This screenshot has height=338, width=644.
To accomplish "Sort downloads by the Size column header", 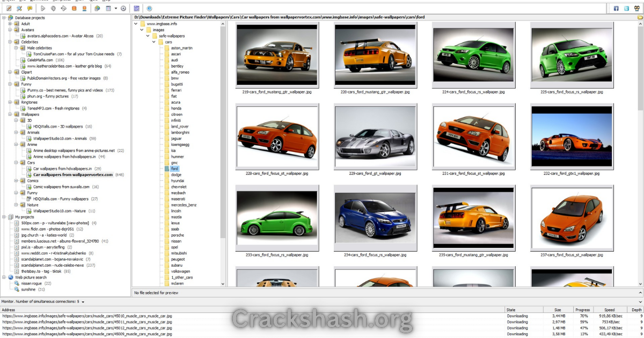I will click(x=558, y=310).
